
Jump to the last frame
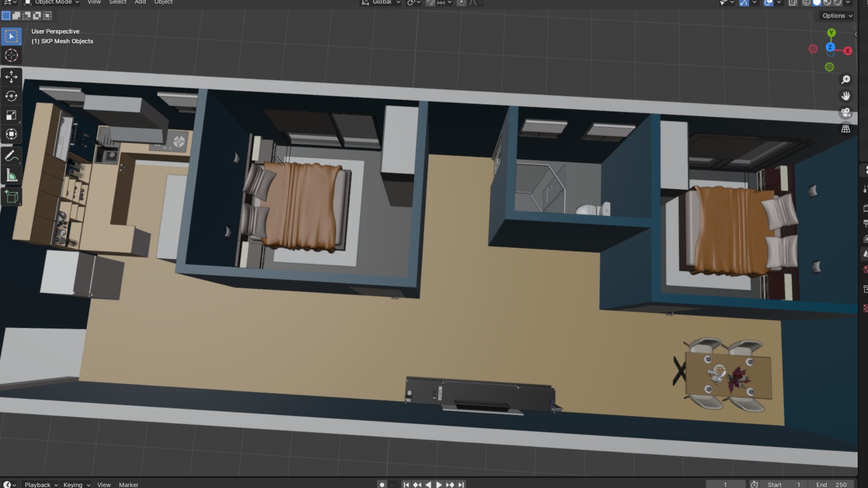(x=461, y=484)
